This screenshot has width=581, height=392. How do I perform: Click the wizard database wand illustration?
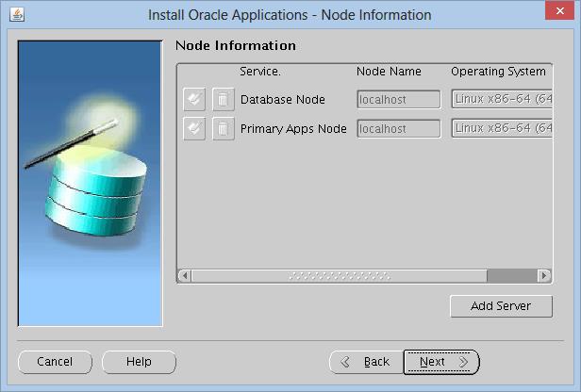tap(91, 183)
